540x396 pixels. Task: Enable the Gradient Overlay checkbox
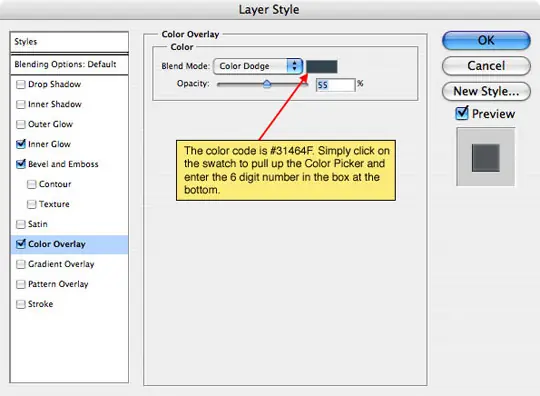21,264
